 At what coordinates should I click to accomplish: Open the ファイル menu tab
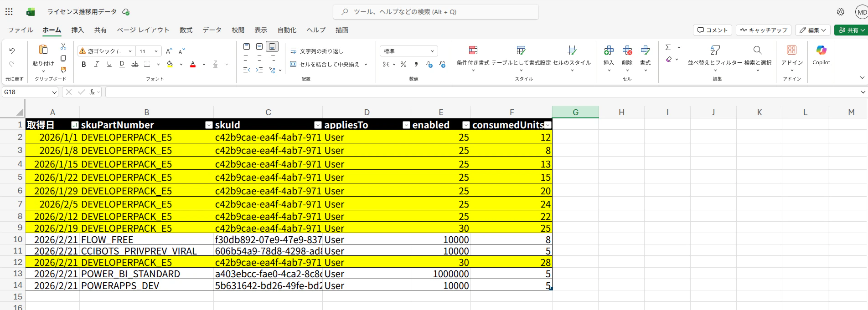(x=21, y=30)
